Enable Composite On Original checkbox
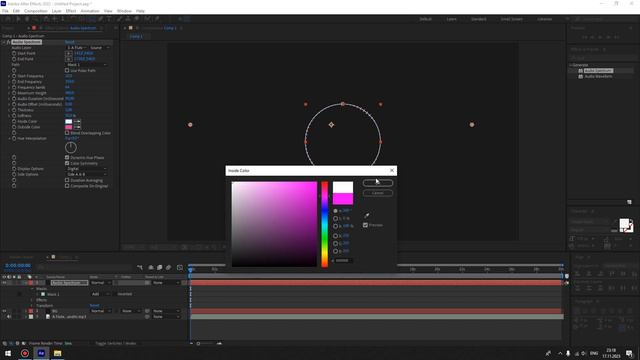This screenshot has width=640, height=360. point(67,186)
